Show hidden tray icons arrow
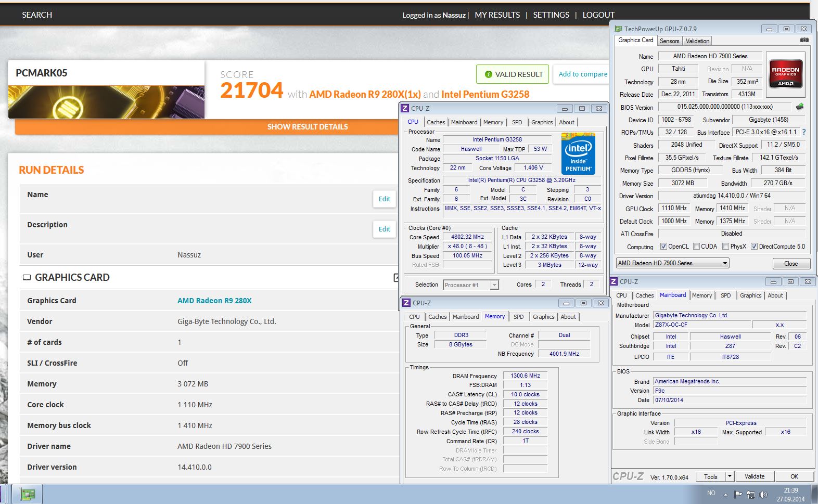Screen dimensions: 818x504 (725, 494)
